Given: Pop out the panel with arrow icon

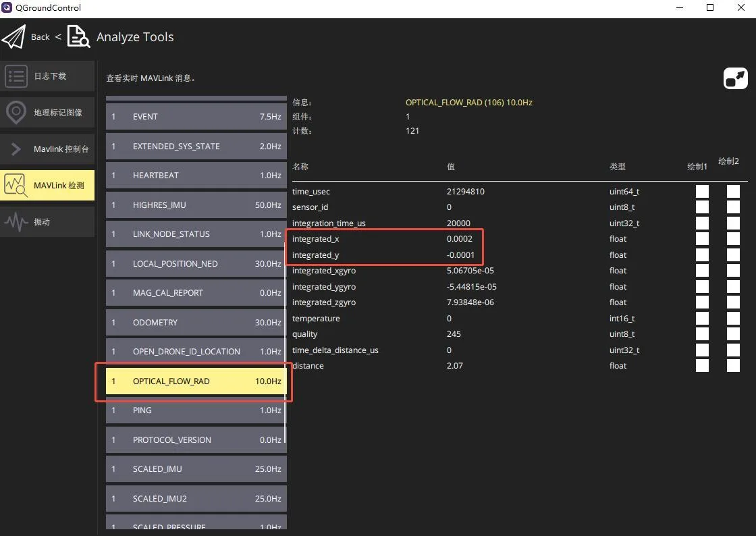Looking at the screenshot, I should coord(735,78).
